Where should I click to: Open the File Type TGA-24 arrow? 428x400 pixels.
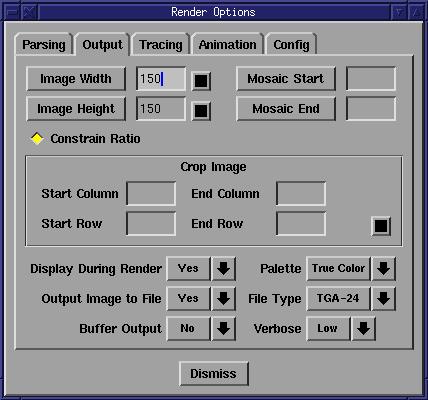[384, 298]
